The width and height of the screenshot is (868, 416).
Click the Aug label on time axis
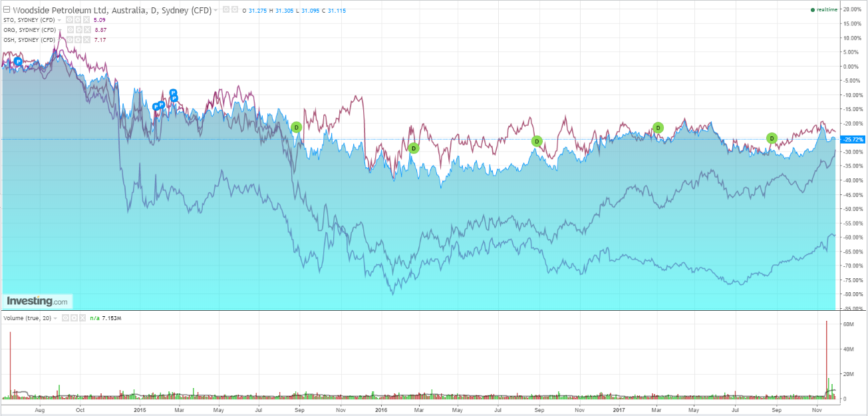(39, 411)
